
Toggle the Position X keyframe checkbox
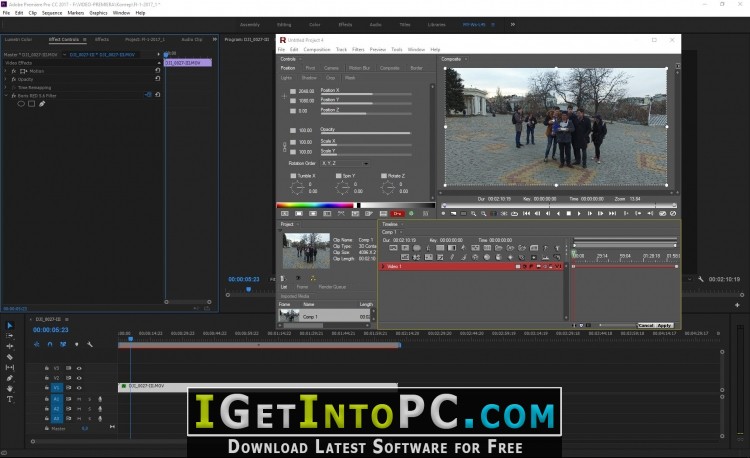click(293, 91)
